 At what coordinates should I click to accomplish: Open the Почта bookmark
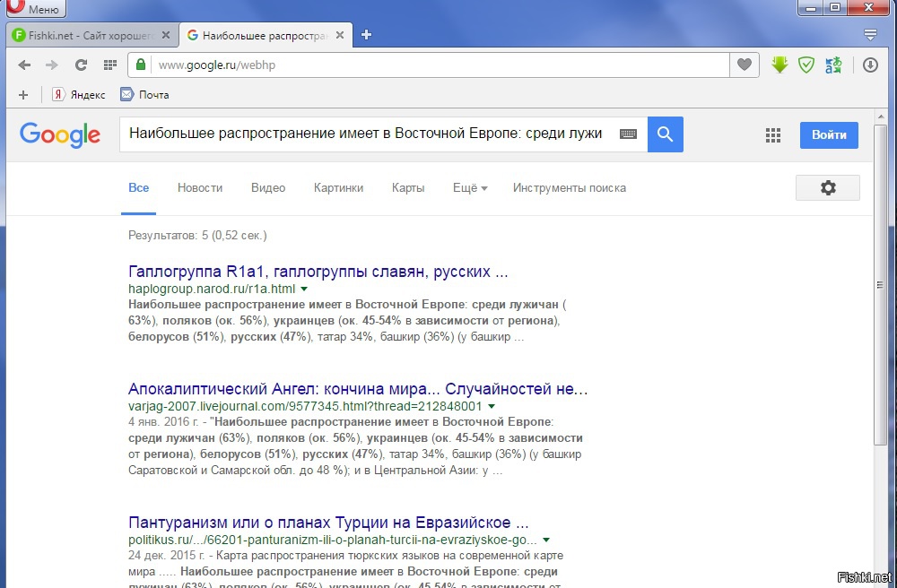click(x=144, y=95)
